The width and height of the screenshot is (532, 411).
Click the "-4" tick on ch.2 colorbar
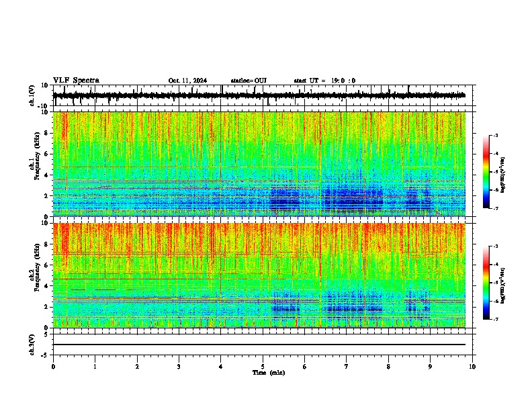pos(496,264)
